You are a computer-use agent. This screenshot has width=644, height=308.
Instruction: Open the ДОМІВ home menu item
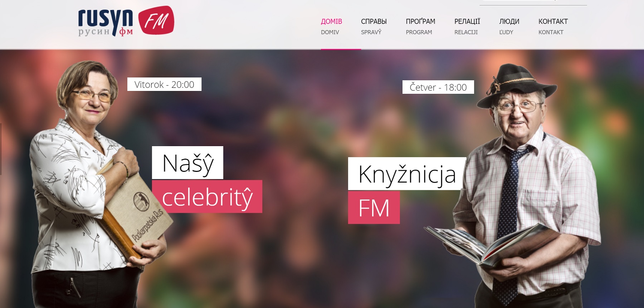(x=331, y=27)
